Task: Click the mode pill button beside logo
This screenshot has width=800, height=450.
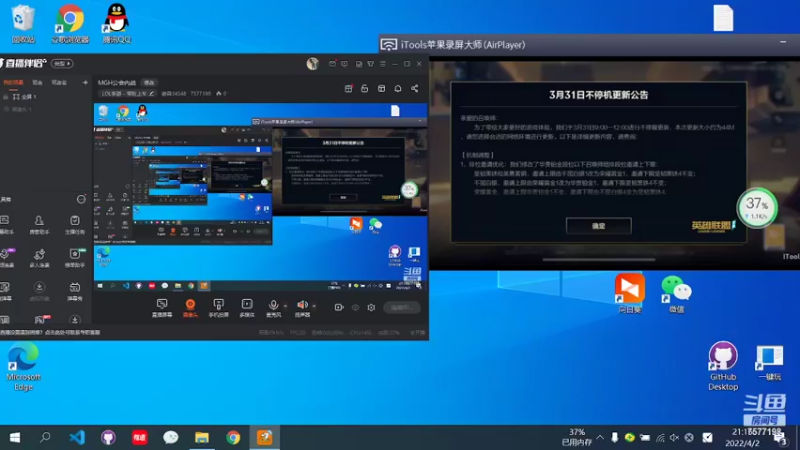Action: 62,64
